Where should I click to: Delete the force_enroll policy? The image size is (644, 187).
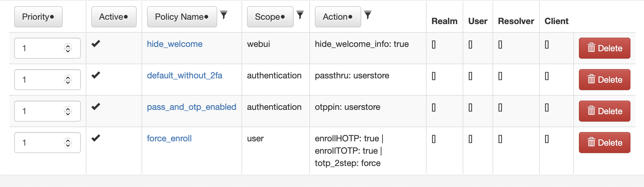click(604, 143)
